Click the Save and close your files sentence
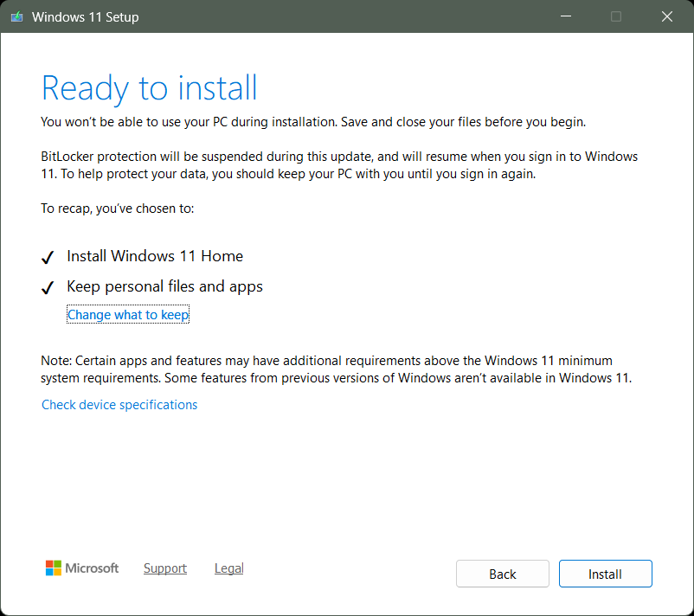Image resolution: width=694 pixels, height=616 pixels. (463, 122)
